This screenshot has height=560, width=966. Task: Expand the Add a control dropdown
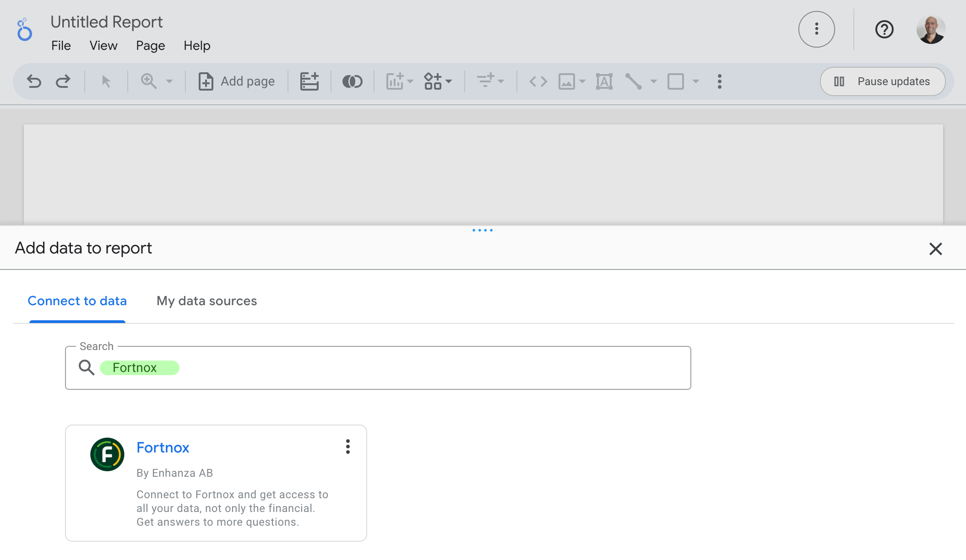(490, 81)
